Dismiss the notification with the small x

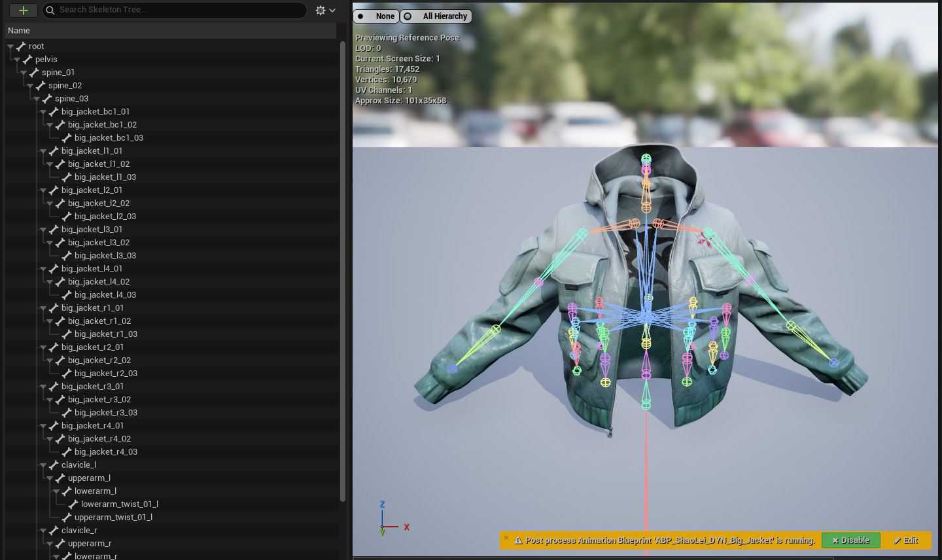(506, 538)
